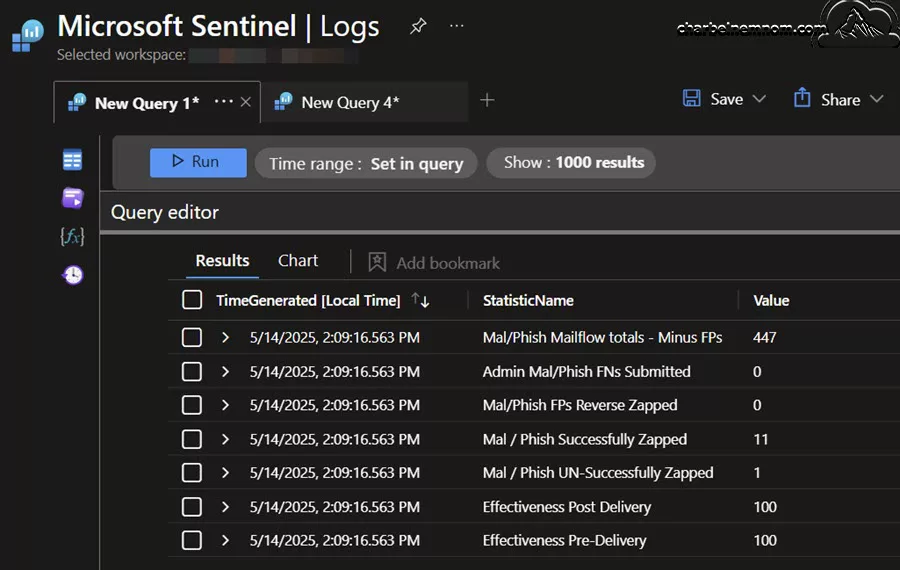Expand the Mal/Phish Mailflow totals row

(225, 338)
